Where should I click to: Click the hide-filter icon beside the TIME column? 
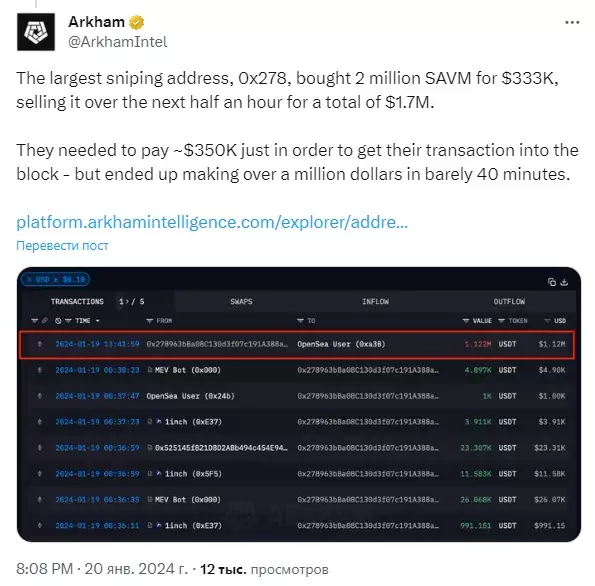pos(58,321)
